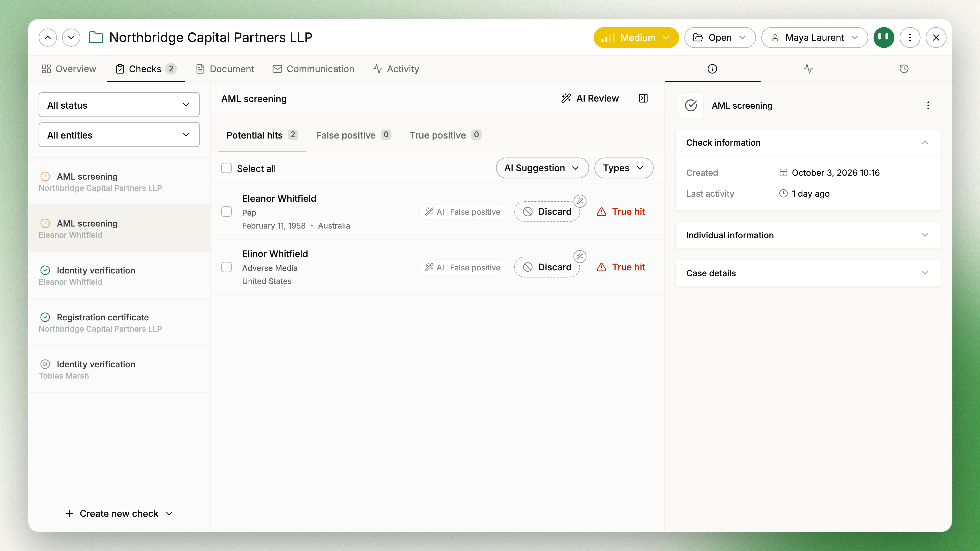This screenshot has height=551, width=980.
Task: Close the case window with X button
Action: click(936, 37)
